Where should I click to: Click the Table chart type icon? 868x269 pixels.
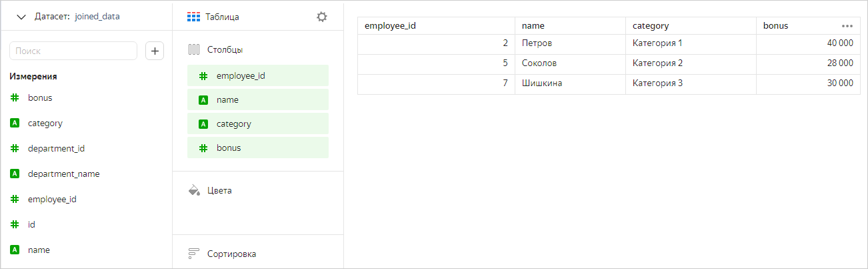point(193,17)
